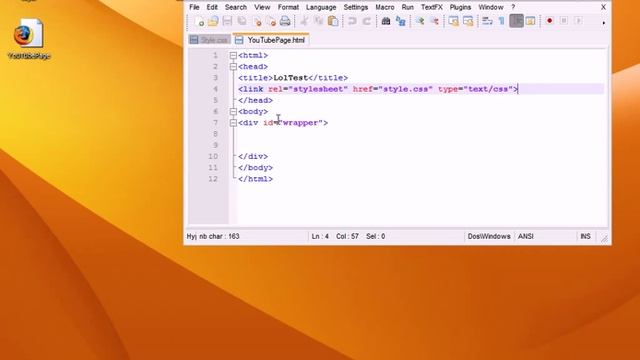Create a new document with New icon
This screenshot has height=360, width=640.
point(199,21)
